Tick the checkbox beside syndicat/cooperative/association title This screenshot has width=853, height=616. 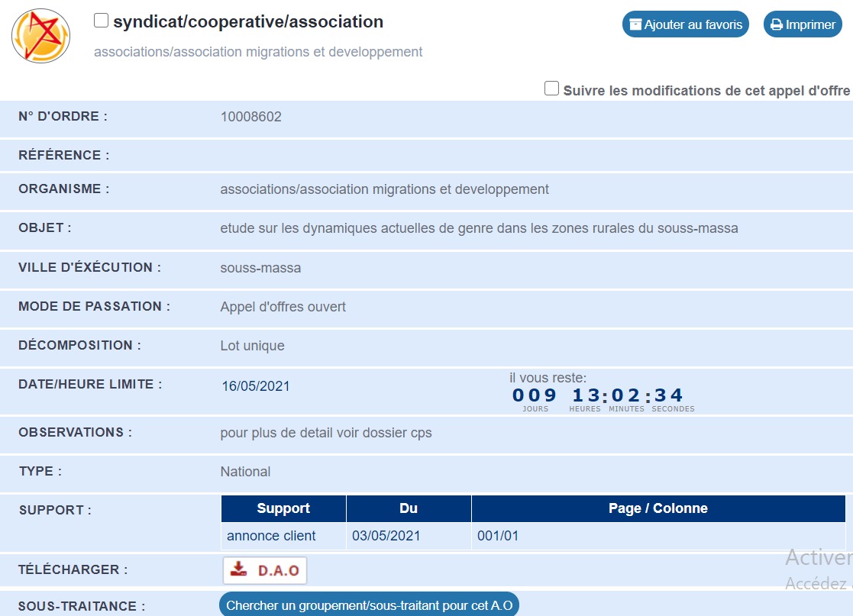click(x=101, y=21)
